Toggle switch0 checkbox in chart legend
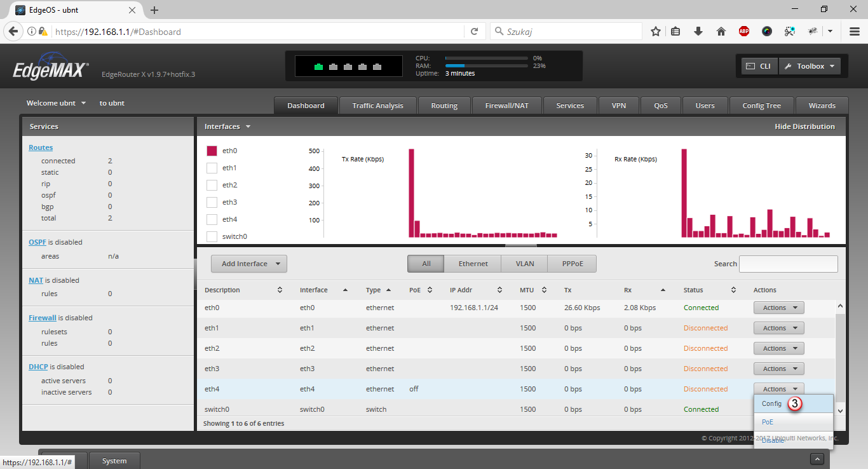This screenshot has width=868, height=469. tap(212, 236)
